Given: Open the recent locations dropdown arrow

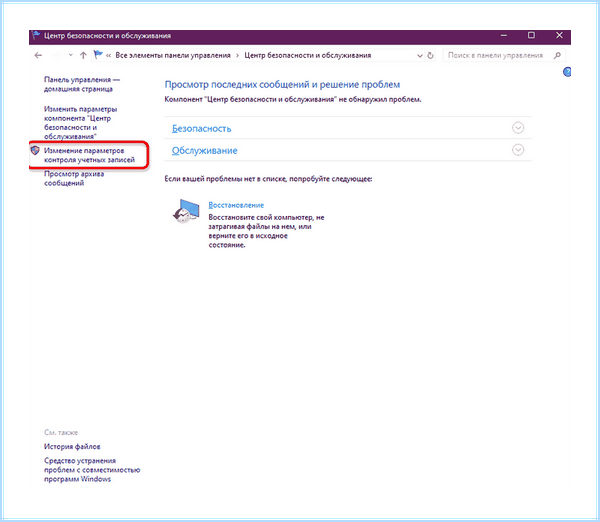Looking at the screenshot, I should [70, 55].
